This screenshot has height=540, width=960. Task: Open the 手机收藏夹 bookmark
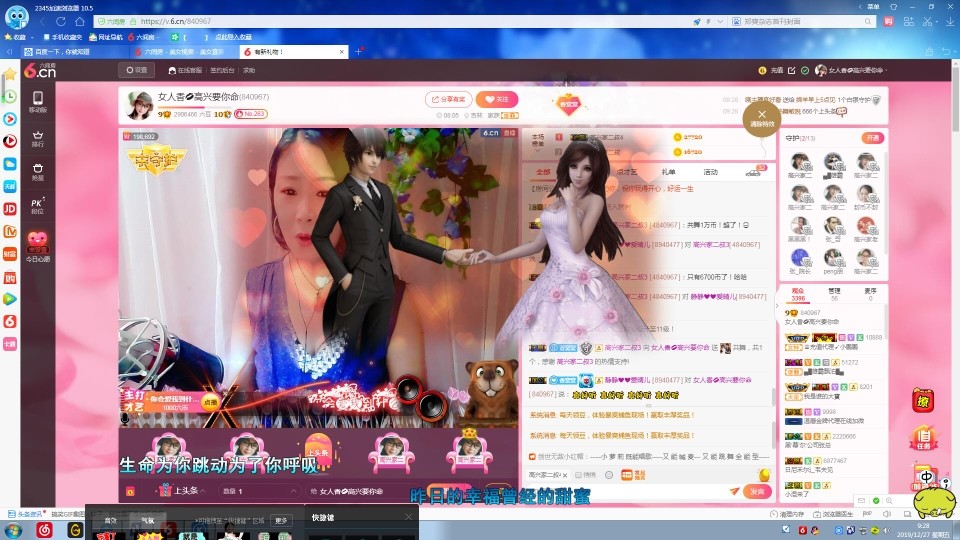[x=62, y=37]
